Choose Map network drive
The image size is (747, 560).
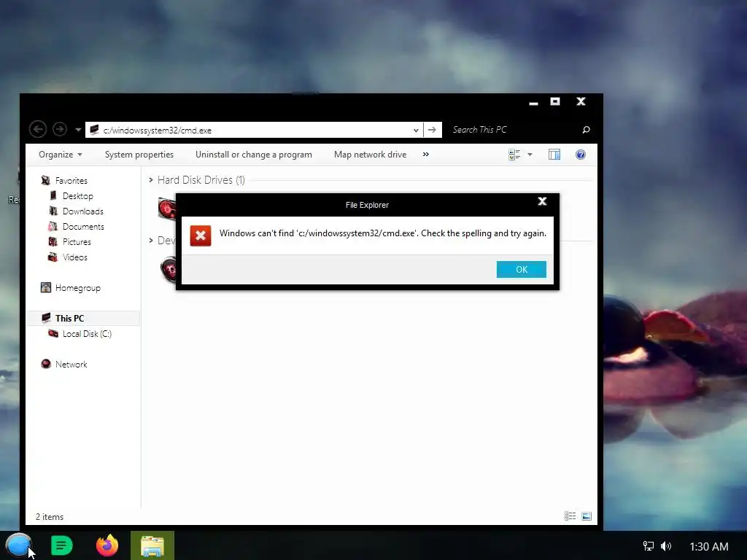(x=370, y=155)
